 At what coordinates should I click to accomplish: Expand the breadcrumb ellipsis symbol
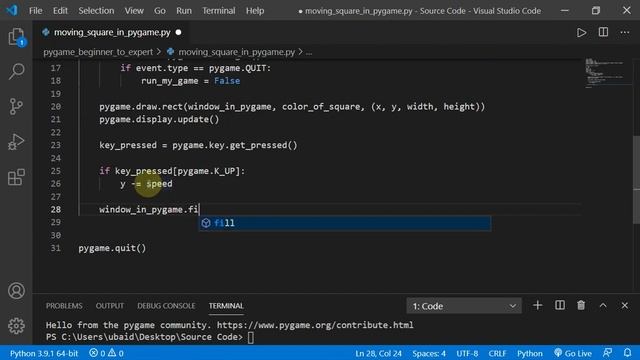[x=309, y=52]
